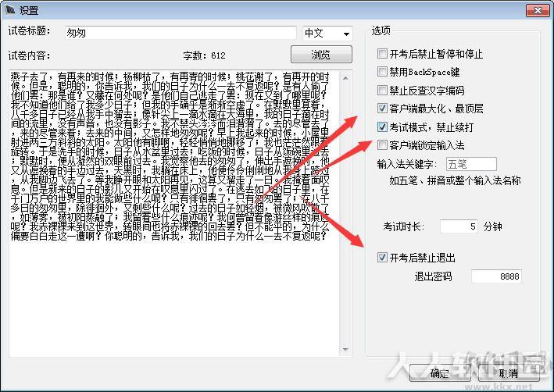Image resolution: width=554 pixels, height=392 pixels.
Task: Click the text scrollbar up arrow
Action: coord(345,77)
